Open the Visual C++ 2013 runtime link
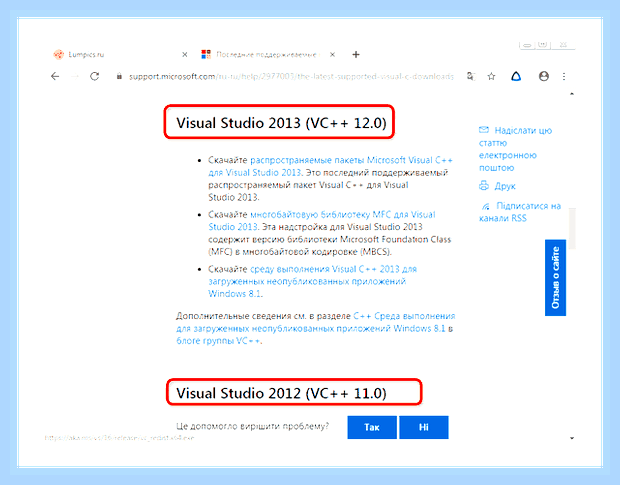620x485 pixels. (312, 281)
